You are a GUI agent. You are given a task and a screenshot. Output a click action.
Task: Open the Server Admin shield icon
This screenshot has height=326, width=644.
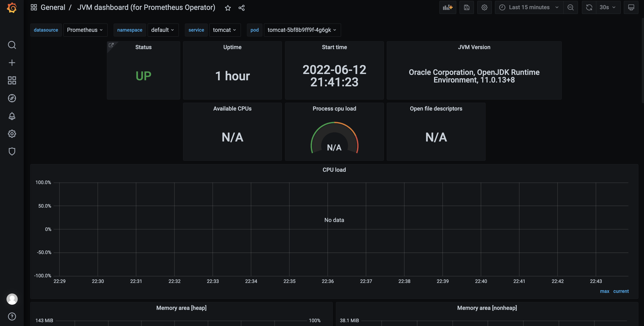click(12, 151)
